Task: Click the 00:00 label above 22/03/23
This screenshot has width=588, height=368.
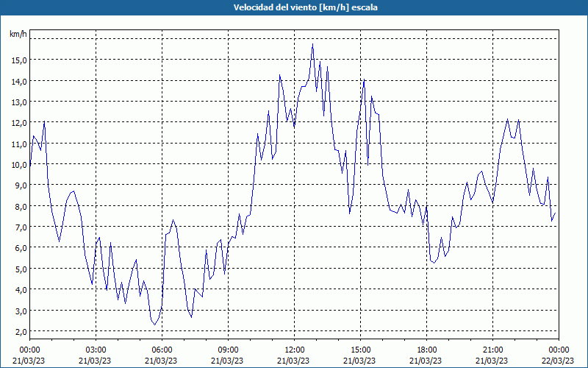Action: tap(559, 350)
